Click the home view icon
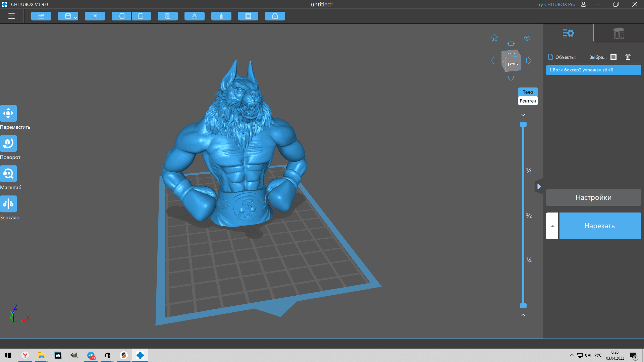 [x=494, y=38]
